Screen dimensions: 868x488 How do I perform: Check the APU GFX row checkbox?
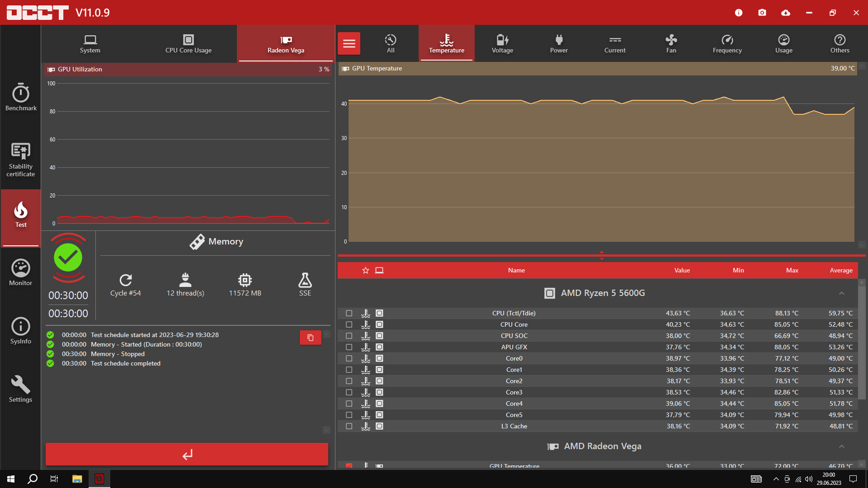pyautogui.click(x=349, y=347)
